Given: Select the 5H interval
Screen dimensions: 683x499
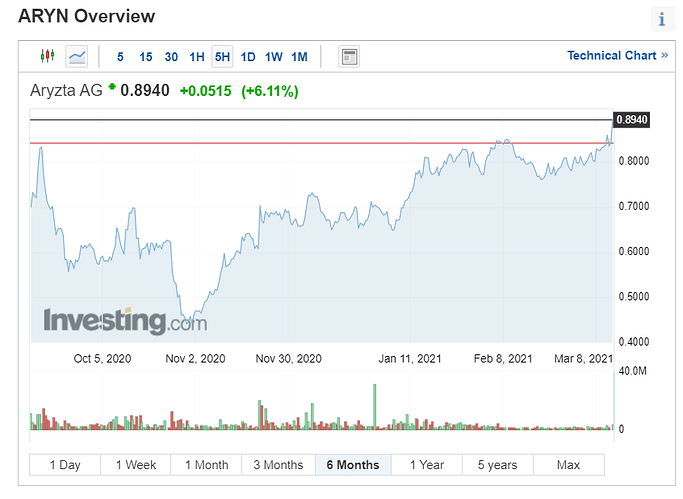Looking at the screenshot, I should (222, 57).
